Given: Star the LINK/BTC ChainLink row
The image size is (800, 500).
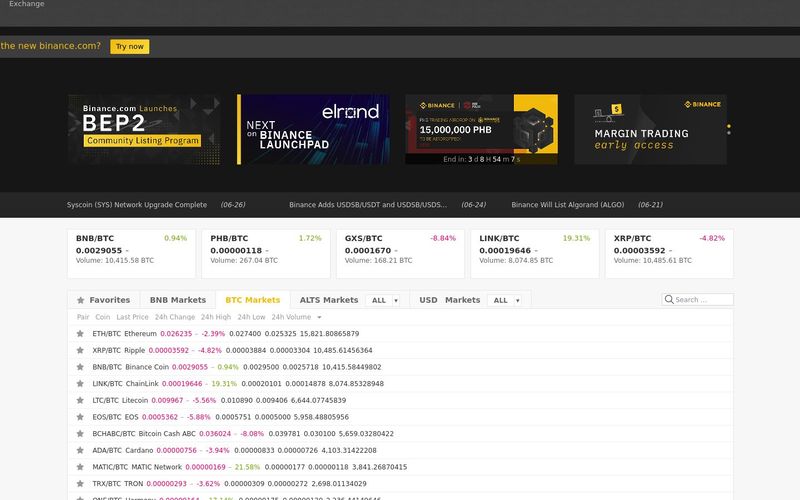Looking at the screenshot, I should (x=80, y=384).
